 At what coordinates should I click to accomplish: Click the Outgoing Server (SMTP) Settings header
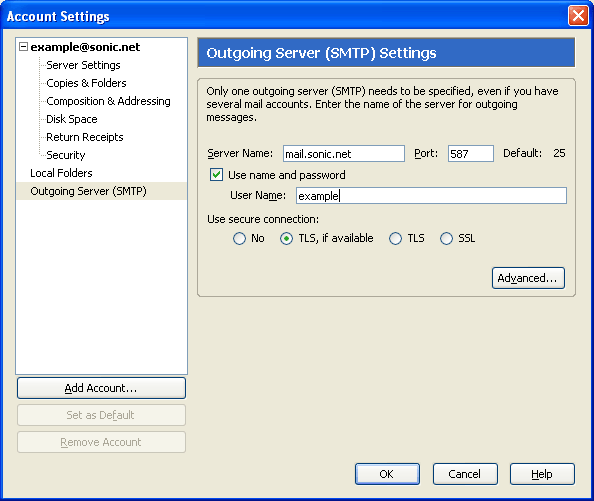(x=386, y=53)
